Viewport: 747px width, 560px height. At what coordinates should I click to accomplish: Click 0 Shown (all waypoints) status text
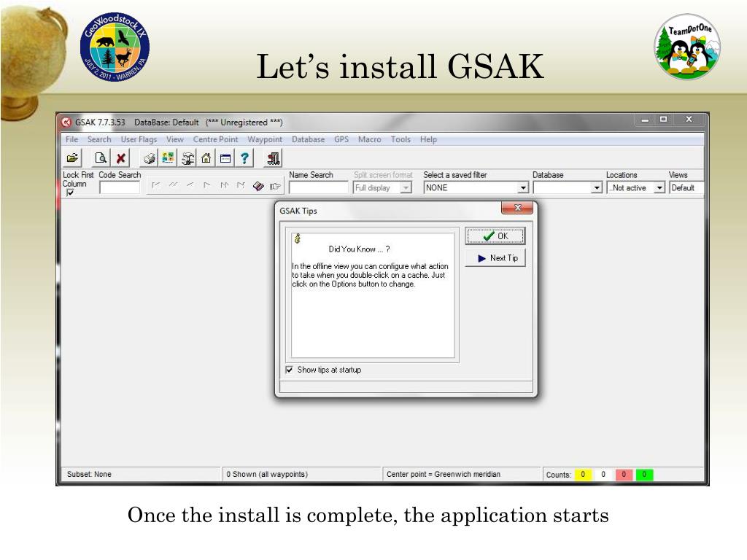pos(267,474)
